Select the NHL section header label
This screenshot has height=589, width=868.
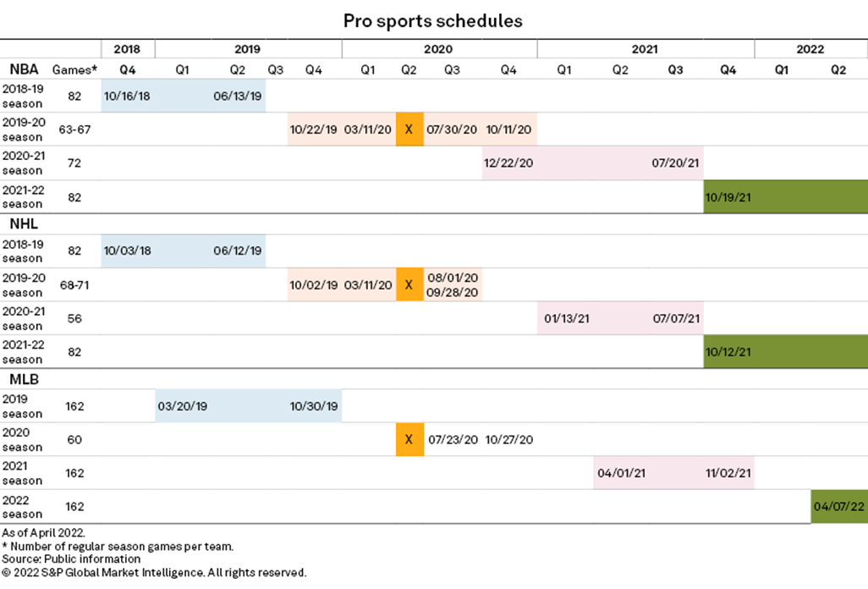point(23,224)
